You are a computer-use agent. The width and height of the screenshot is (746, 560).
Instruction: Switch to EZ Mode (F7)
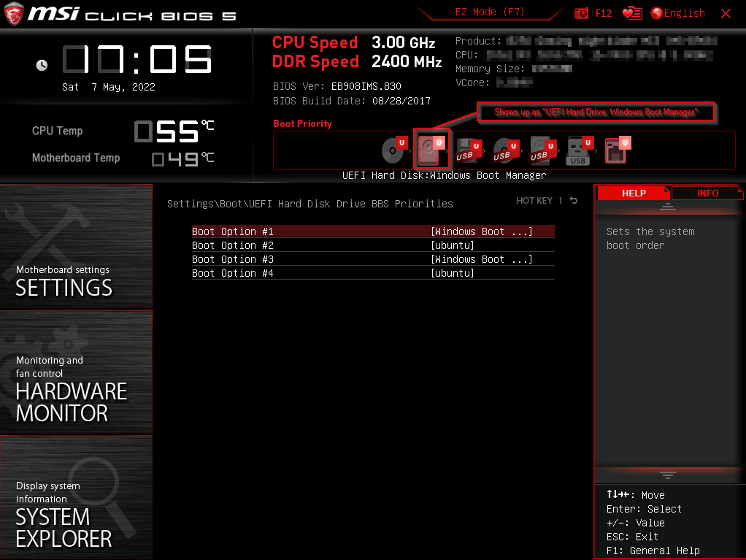[x=490, y=12]
